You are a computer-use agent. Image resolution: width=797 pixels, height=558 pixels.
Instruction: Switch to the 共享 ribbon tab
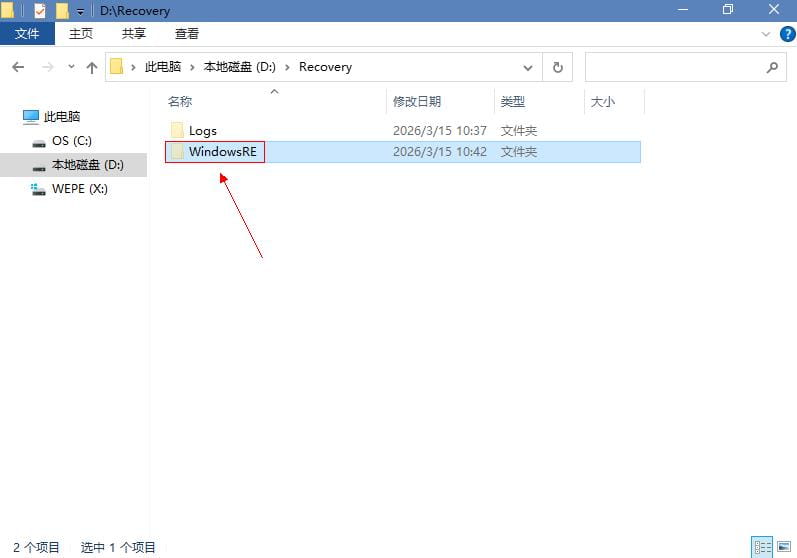pyautogui.click(x=134, y=34)
